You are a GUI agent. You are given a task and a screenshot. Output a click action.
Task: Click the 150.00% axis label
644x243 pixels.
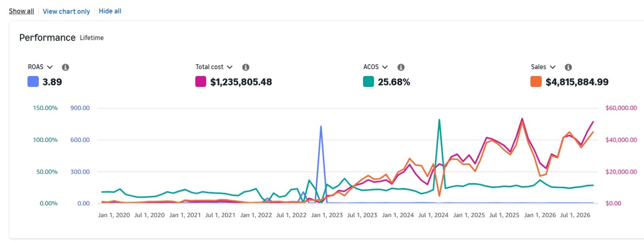click(x=45, y=108)
